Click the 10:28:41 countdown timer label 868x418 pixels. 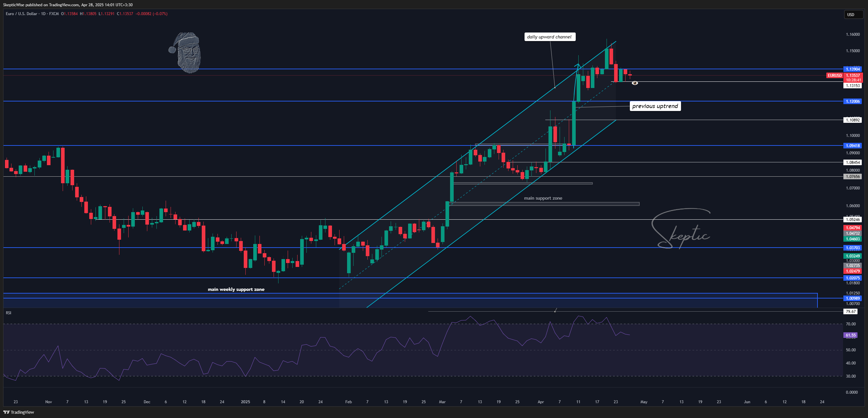click(853, 80)
